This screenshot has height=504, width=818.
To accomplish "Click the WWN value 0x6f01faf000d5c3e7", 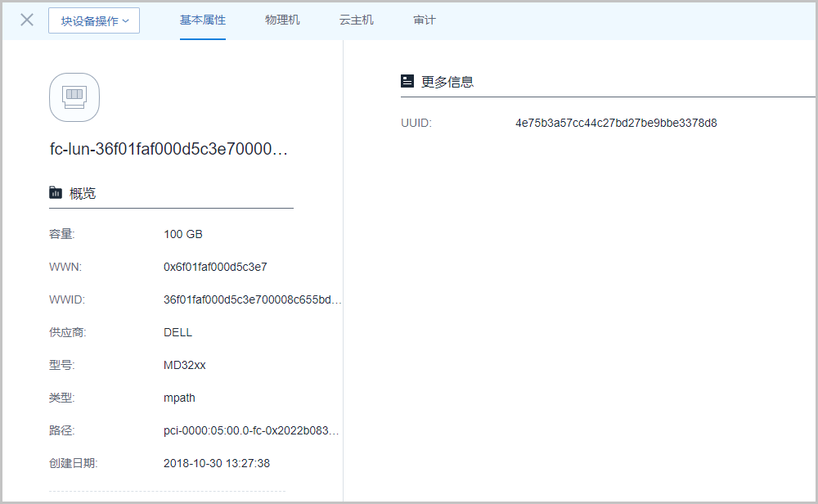I will (x=215, y=267).
